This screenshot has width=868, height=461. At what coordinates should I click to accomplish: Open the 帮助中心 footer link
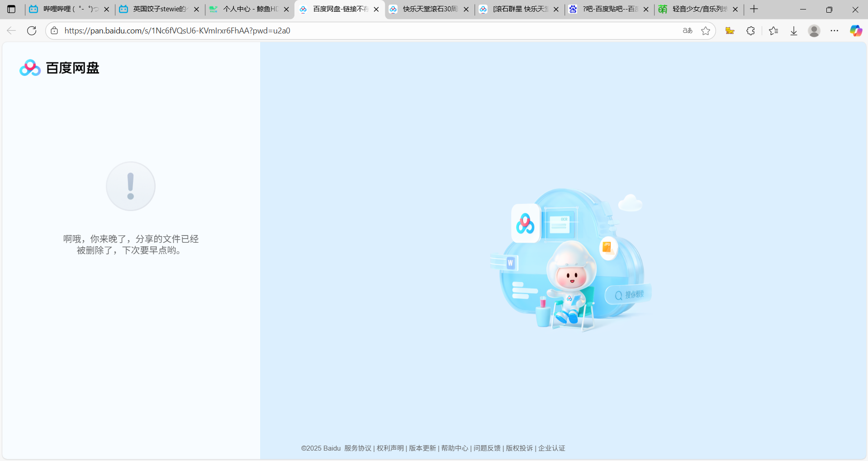[455, 448]
